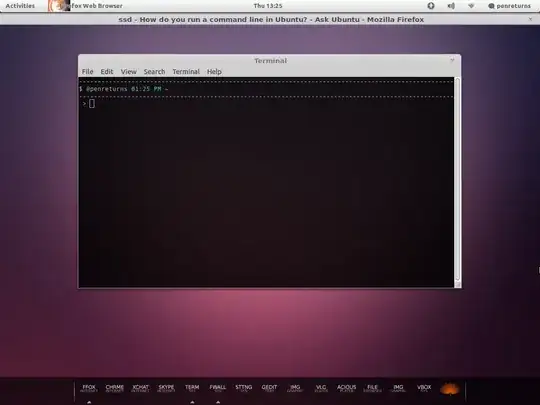
Task: Open VLC player from the dock
Action: coord(321,388)
